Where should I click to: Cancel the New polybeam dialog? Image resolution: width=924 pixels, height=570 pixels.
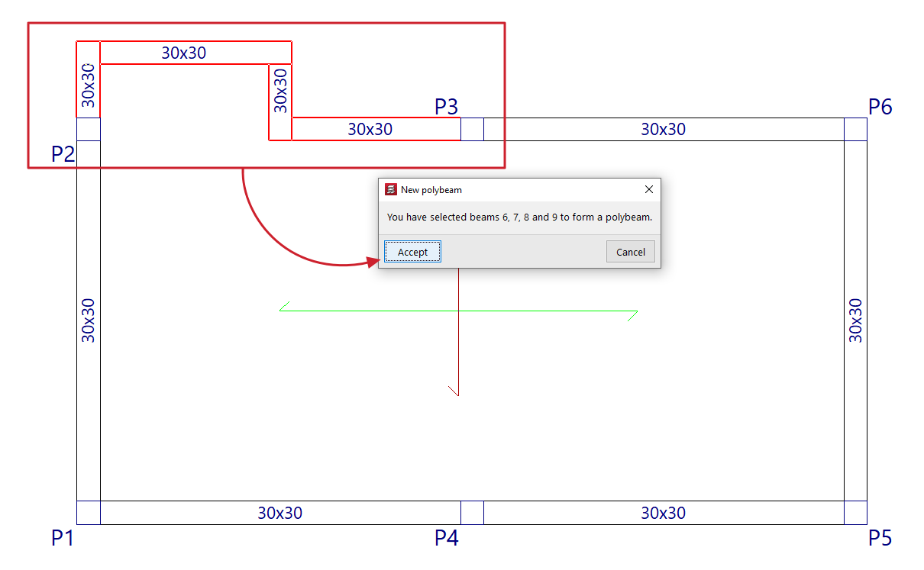631,252
